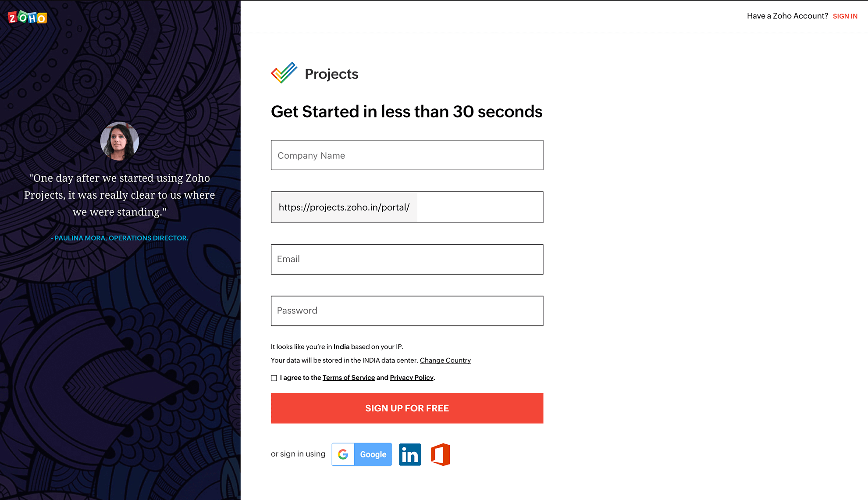Open the Terms of Service link

pos(349,378)
